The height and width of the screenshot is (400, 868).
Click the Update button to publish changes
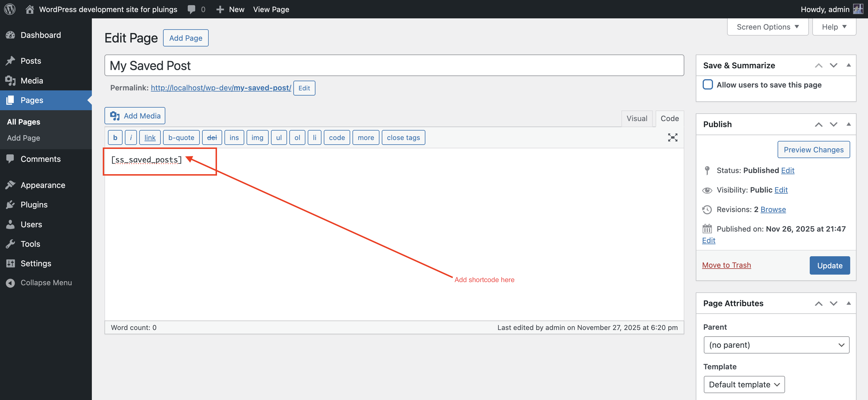pyautogui.click(x=830, y=265)
